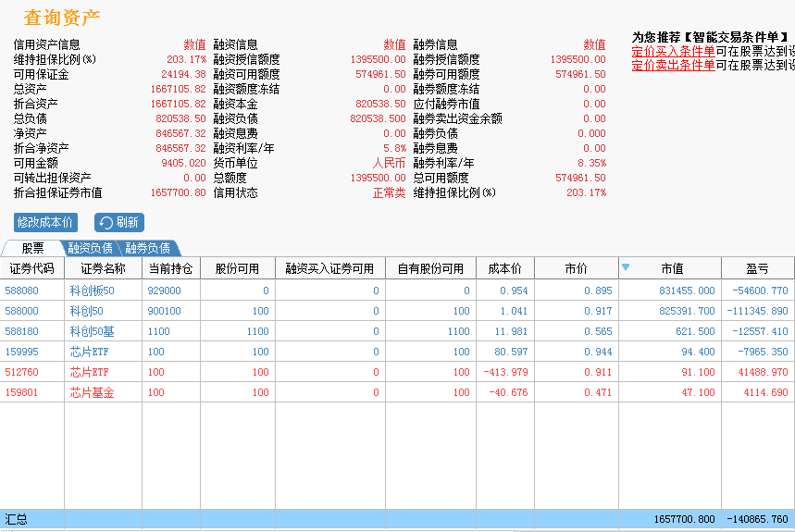This screenshot has width=795, height=532.
Task: Sort by 证券名称 column header
Action: pos(103,268)
